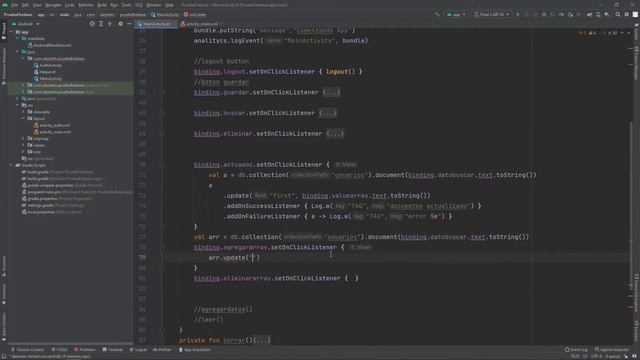Image resolution: width=640 pixels, height=360 pixels.
Task: Expand the drawable folder
Action: click(23, 112)
